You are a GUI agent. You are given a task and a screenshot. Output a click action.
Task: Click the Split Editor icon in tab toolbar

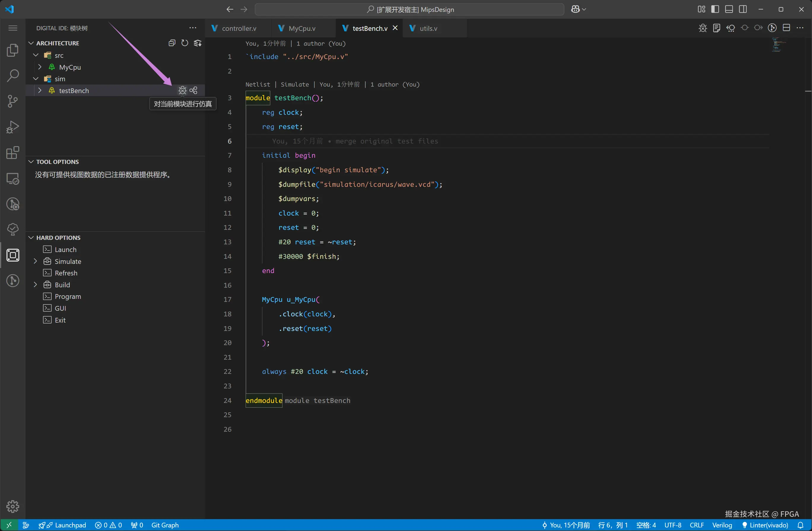coord(786,28)
